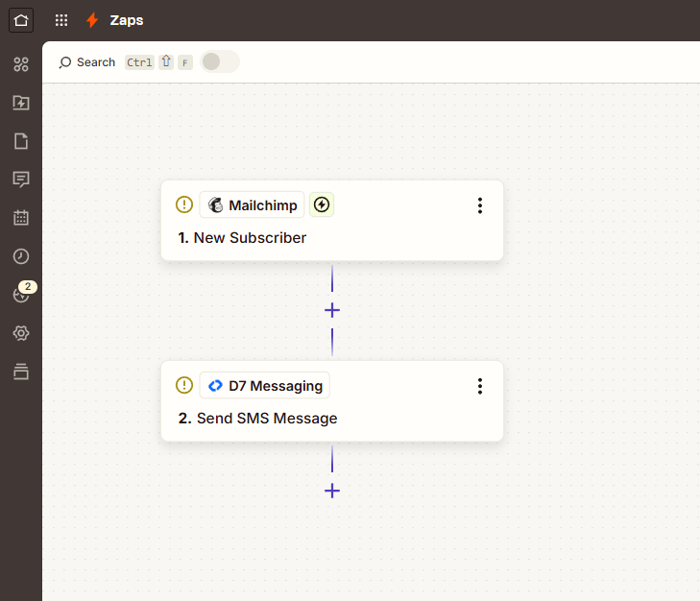The height and width of the screenshot is (601, 700).
Task: Click the Search magnifier button
Action: click(87, 62)
